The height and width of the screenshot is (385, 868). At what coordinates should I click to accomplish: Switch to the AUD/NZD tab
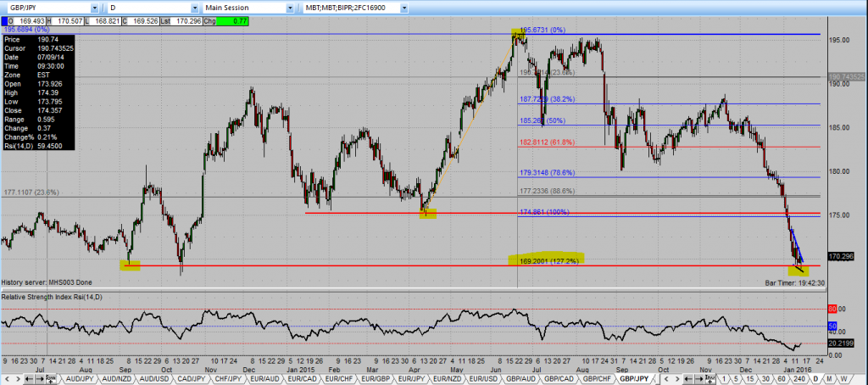[x=116, y=378]
